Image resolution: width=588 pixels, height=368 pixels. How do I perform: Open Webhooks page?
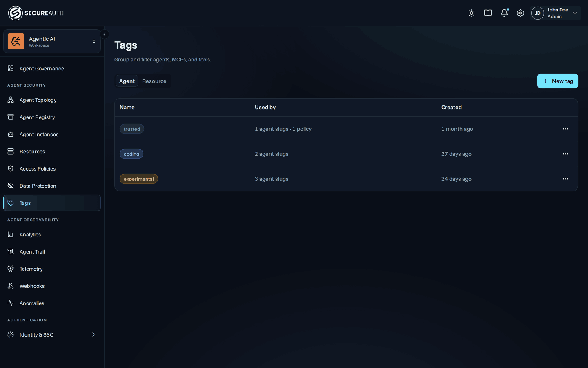(x=52, y=286)
